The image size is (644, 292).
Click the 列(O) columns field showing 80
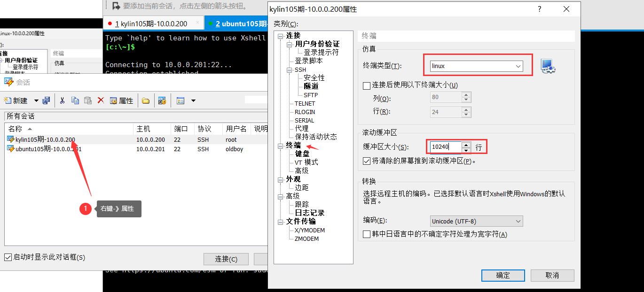coord(446,98)
